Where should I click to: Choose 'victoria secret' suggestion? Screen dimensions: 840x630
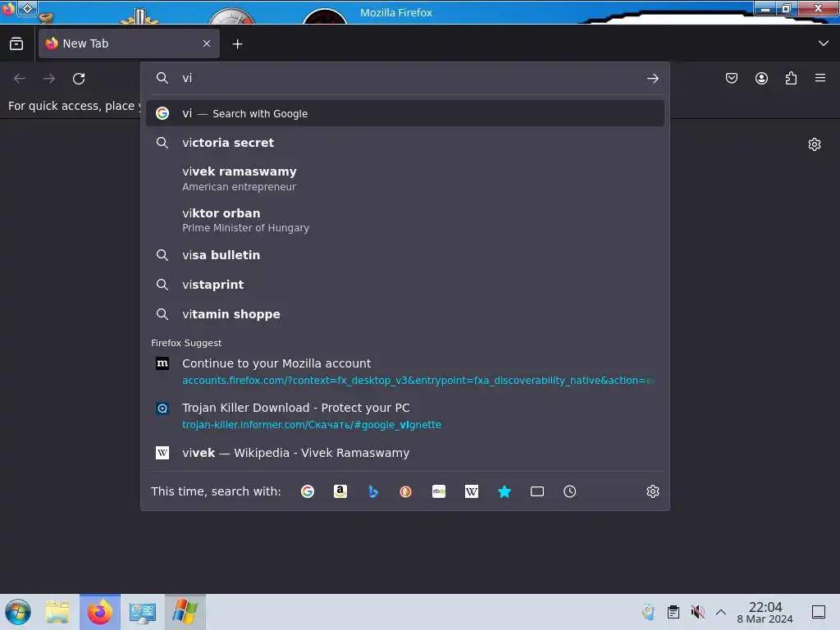tap(405, 143)
